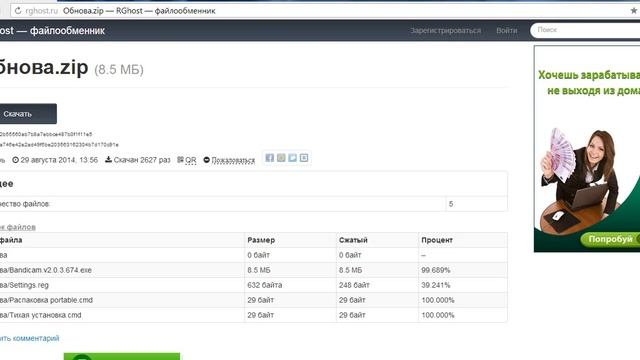Select the Settings.reg file row
The height and width of the screenshot is (360, 640).
pyautogui.click(x=253, y=285)
